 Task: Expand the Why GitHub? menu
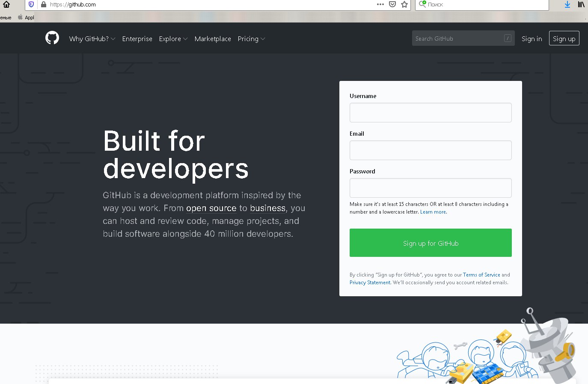92,39
